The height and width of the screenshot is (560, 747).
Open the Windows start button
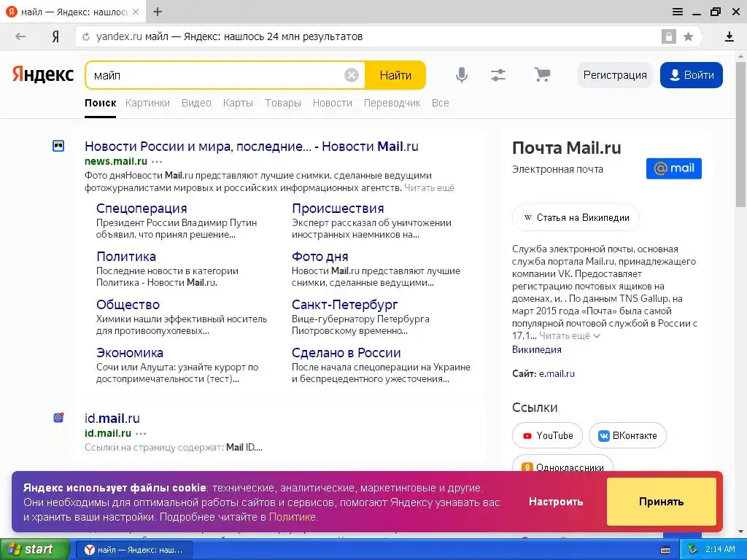[x=34, y=549]
